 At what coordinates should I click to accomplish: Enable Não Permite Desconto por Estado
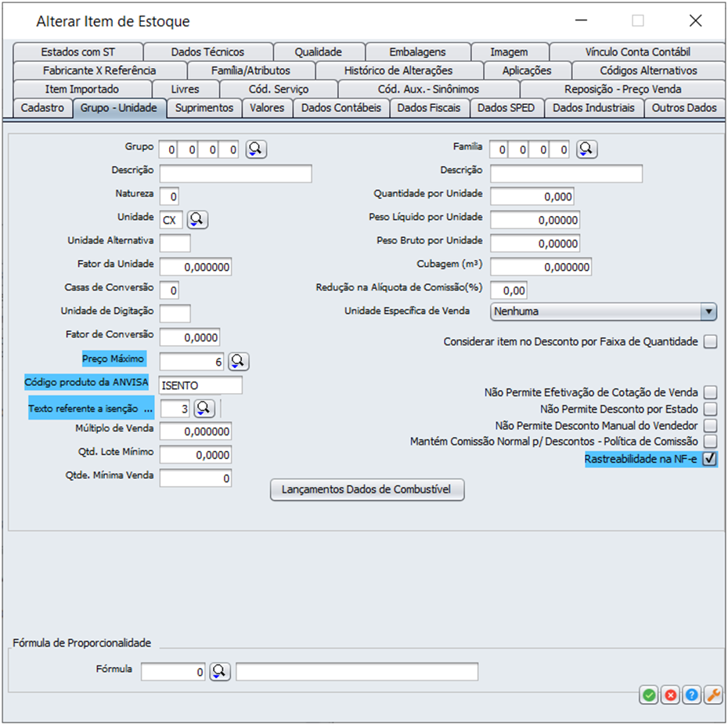(x=710, y=409)
